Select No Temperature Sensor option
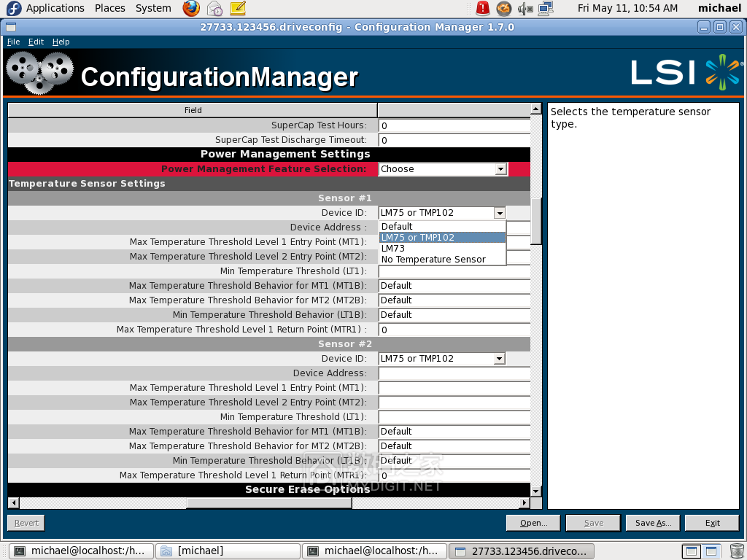747x560 pixels. [442, 260]
